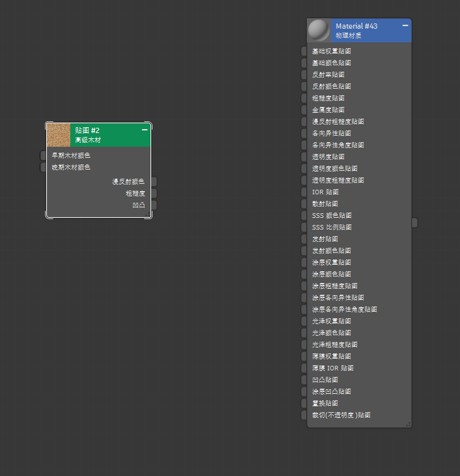Screen dimensions: 460x476
Task: Click the 金属度贴图 label text
Action: [328, 110]
